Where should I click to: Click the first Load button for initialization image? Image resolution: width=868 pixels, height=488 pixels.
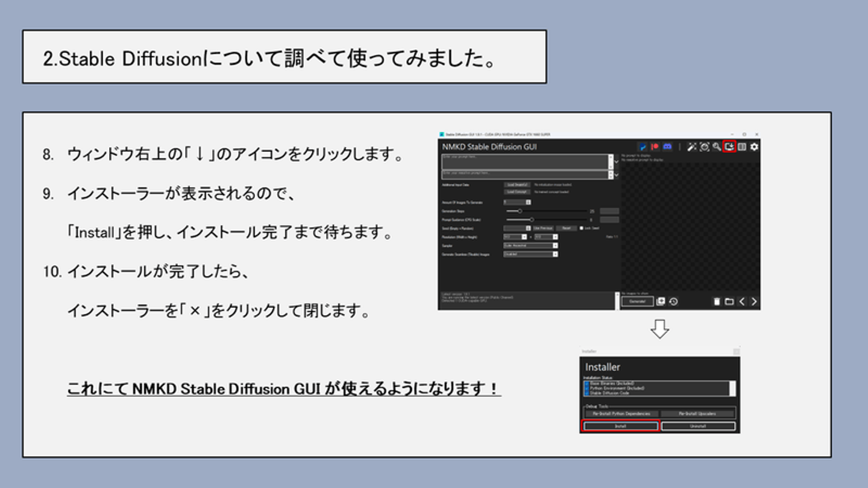(517, 184)
